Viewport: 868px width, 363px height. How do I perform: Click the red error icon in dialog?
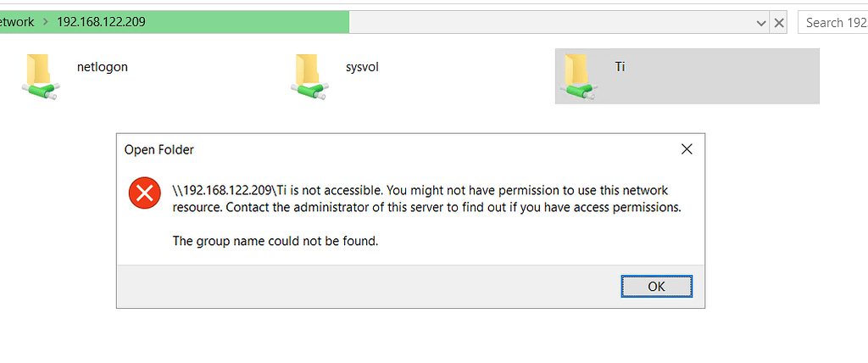click(x=144, y=193)
